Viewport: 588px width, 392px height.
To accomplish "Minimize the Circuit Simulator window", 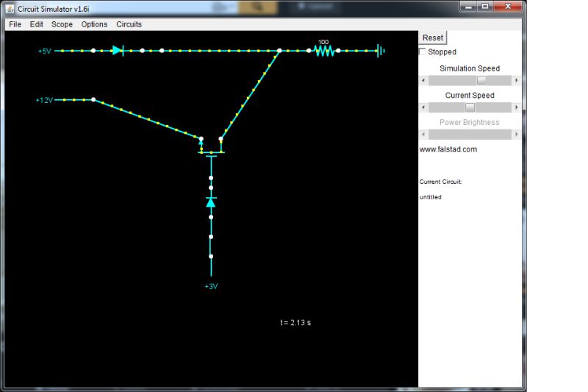I will pos(468,7).
